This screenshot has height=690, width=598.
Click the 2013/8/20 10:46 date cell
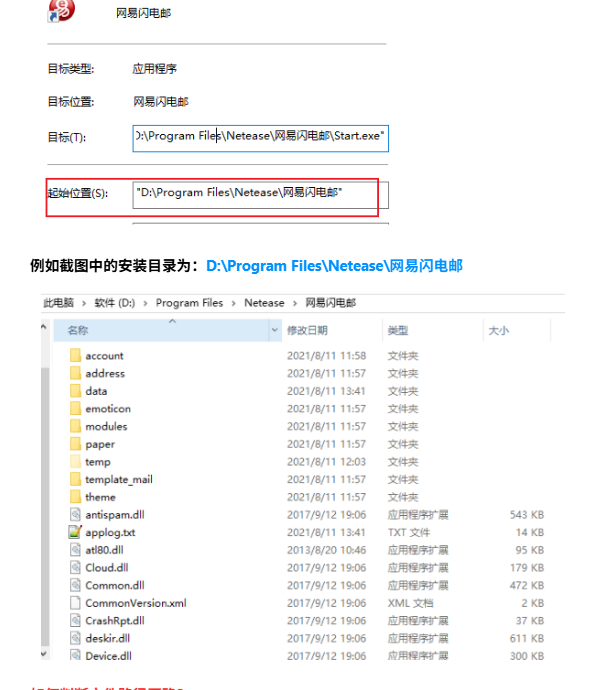coord(326,550)
